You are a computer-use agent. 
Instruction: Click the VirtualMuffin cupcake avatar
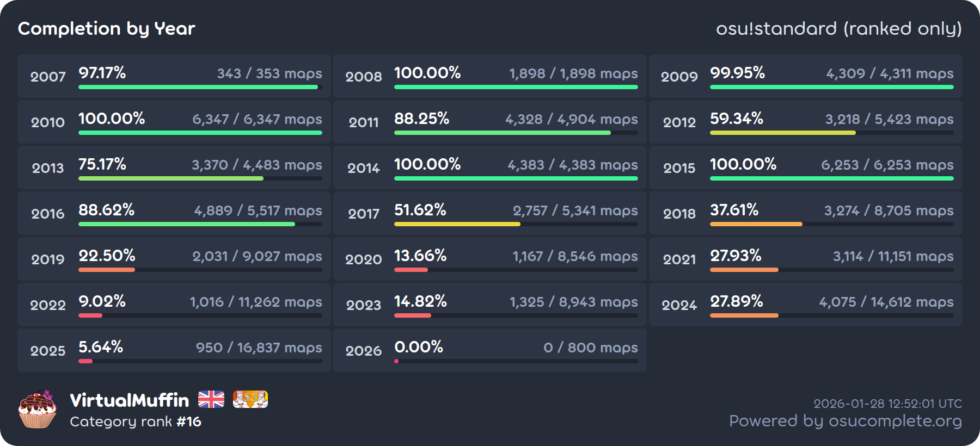click(37, 409)
